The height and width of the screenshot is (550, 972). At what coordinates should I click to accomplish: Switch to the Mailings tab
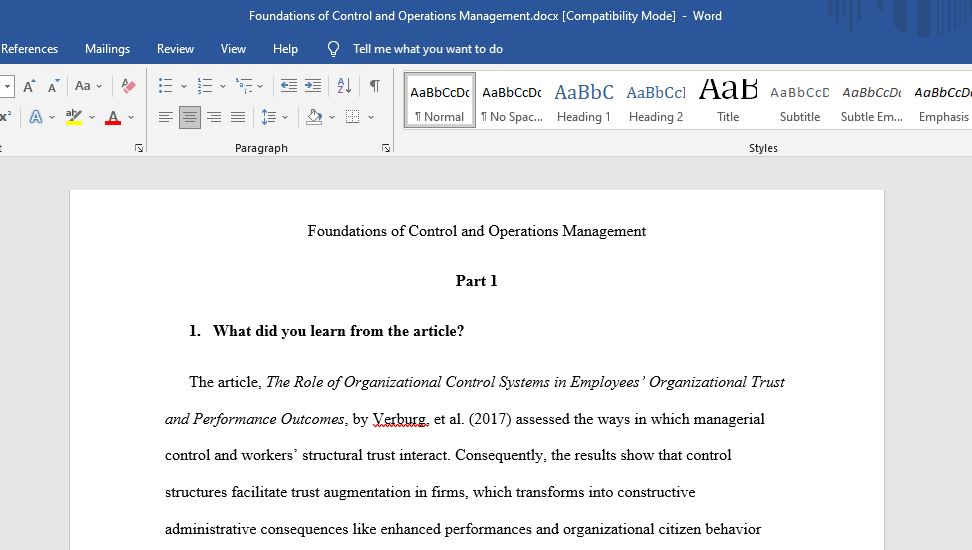tap(107, 49)
